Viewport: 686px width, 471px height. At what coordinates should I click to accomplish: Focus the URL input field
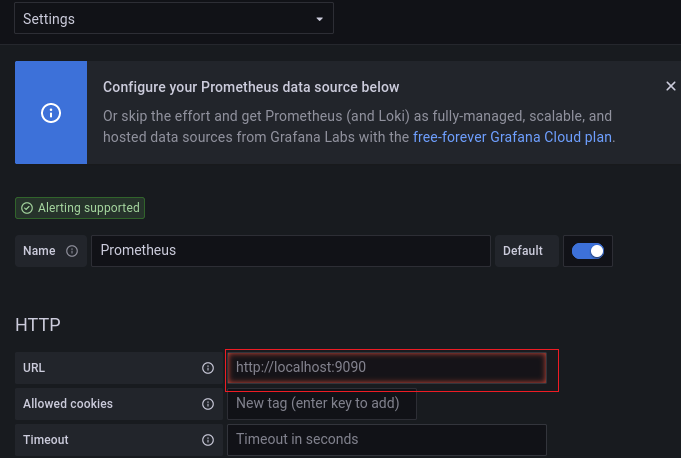pyautogui.click(x=387, y=367)
